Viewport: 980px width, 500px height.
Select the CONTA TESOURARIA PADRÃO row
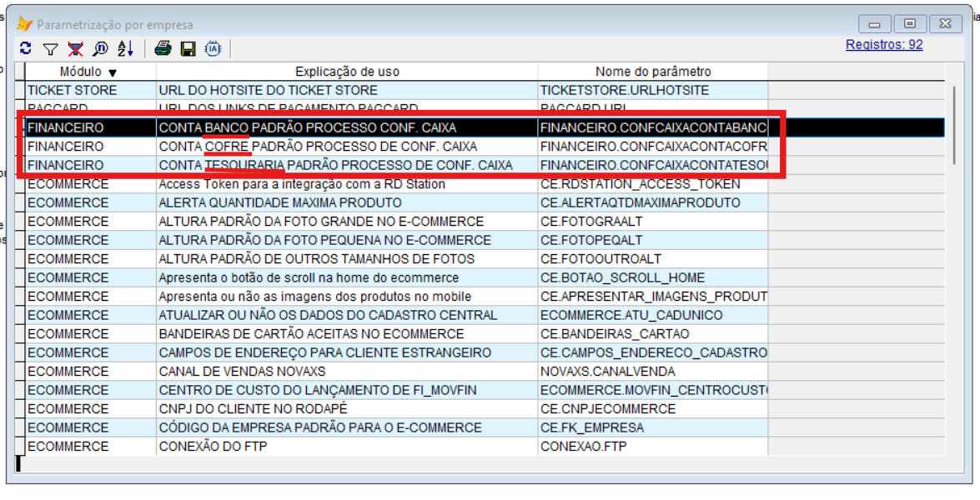click(335, 165)
